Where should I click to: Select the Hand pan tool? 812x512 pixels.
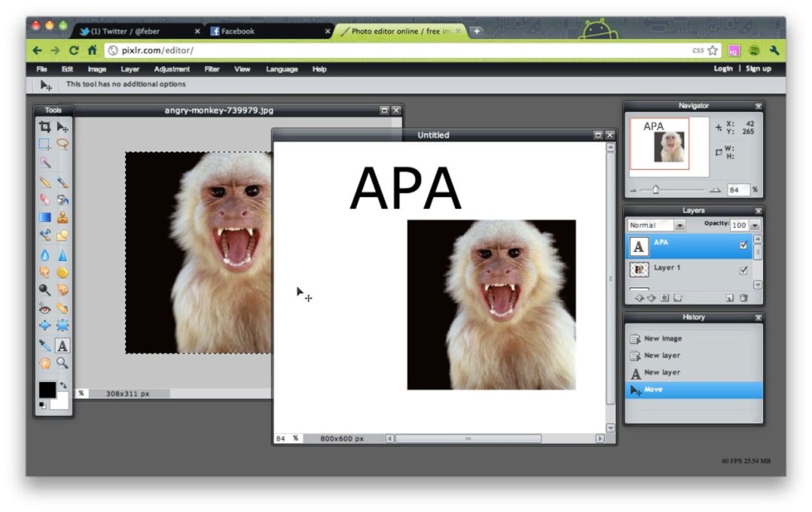44,363
